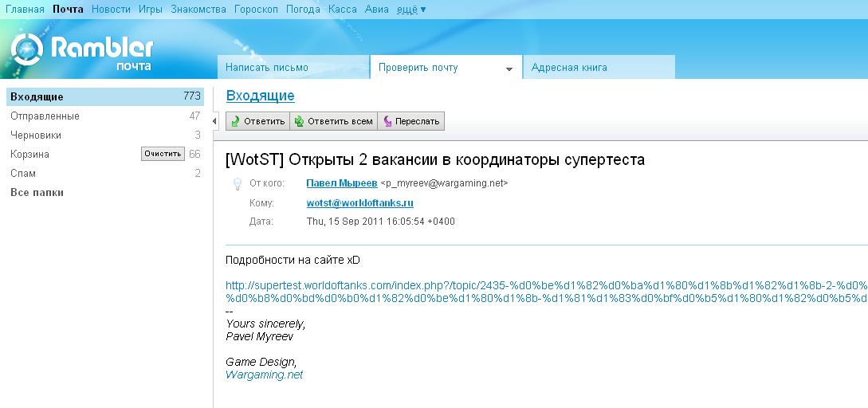Click the Ответить всем button

point(334,121)
